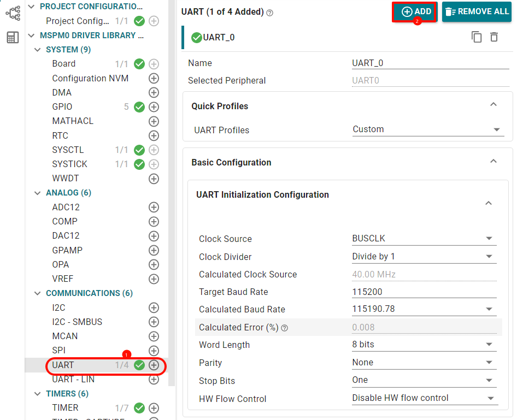Viewport: 517px width, 420px height.
Task: Delete UART_0 instance with trash icon
Action: pyautogui.click(x=494, y=37)
